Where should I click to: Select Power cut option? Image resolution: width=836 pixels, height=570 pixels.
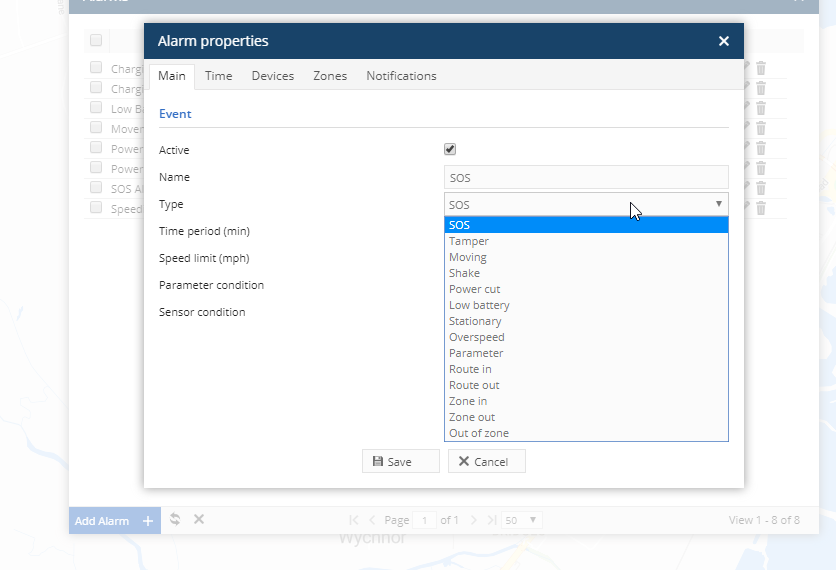coord(586,289)
